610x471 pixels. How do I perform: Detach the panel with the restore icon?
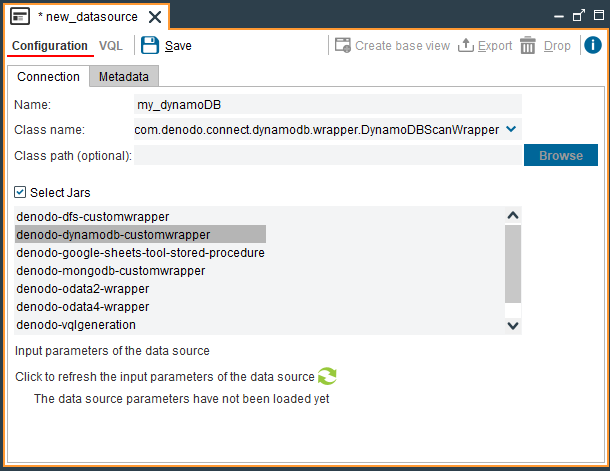tap(579, 16)
